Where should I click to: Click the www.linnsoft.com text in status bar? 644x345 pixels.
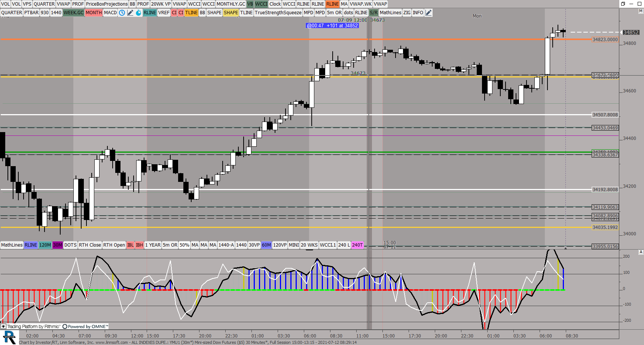(x=112, y=342)
